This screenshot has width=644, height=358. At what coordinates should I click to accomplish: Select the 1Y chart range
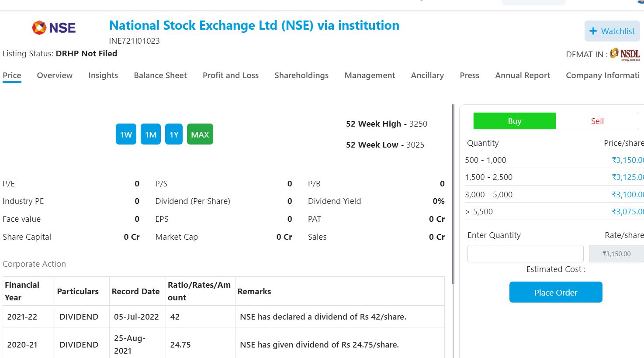[x=174, y=134]
